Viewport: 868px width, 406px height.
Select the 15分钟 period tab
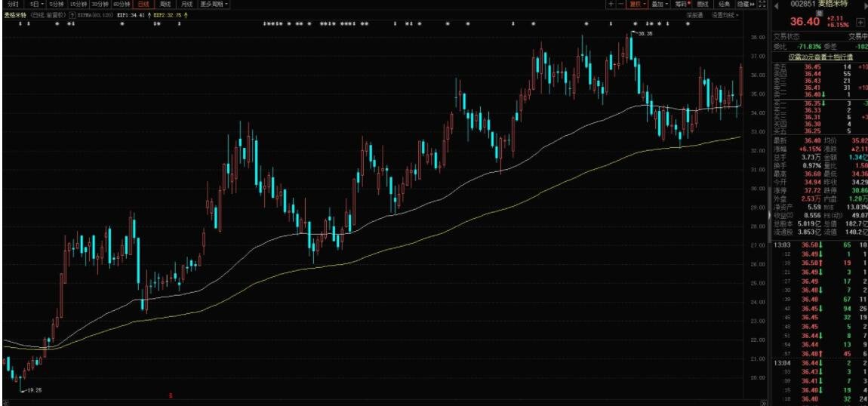[x=78, y=4]
